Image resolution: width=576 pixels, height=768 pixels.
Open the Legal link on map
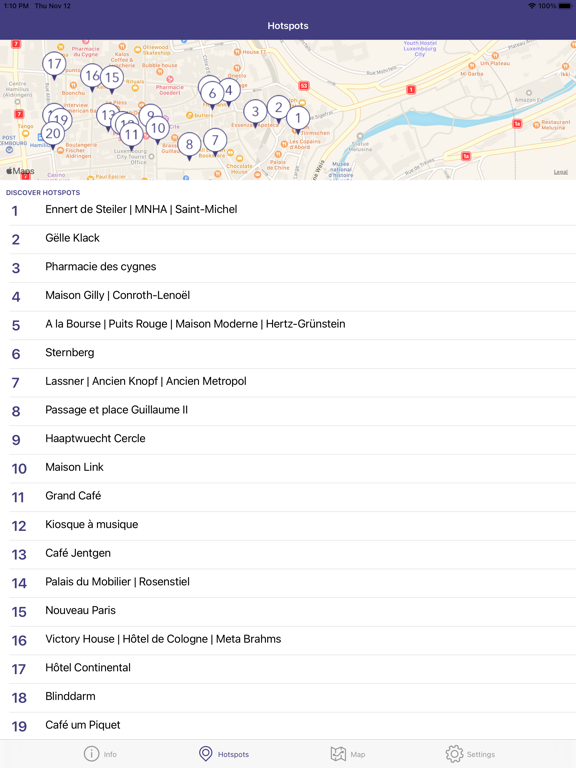561,172
